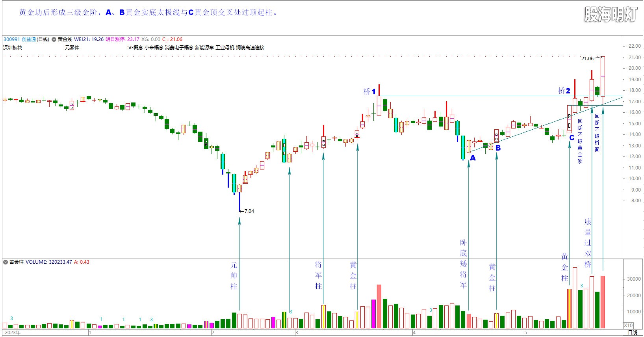This screenshot has height=337, width=644.
Task: Click the 20.00 tick on the price axis
Action: (x=635, y=68)
